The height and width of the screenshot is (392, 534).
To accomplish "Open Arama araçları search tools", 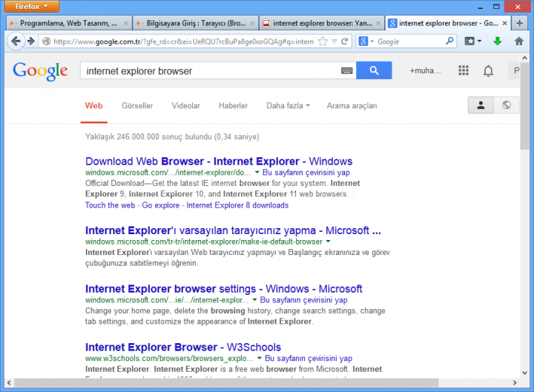I will click(x=352, y=106).
